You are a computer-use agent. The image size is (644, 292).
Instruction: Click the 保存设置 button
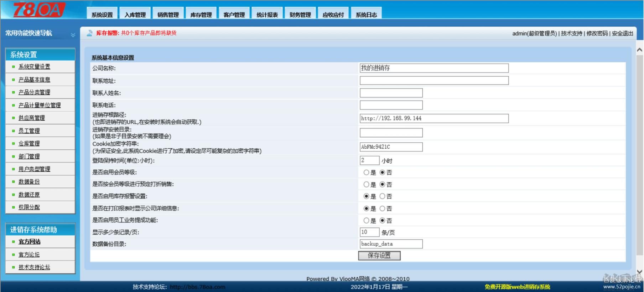pyautogui.click(x=379, y=256)
